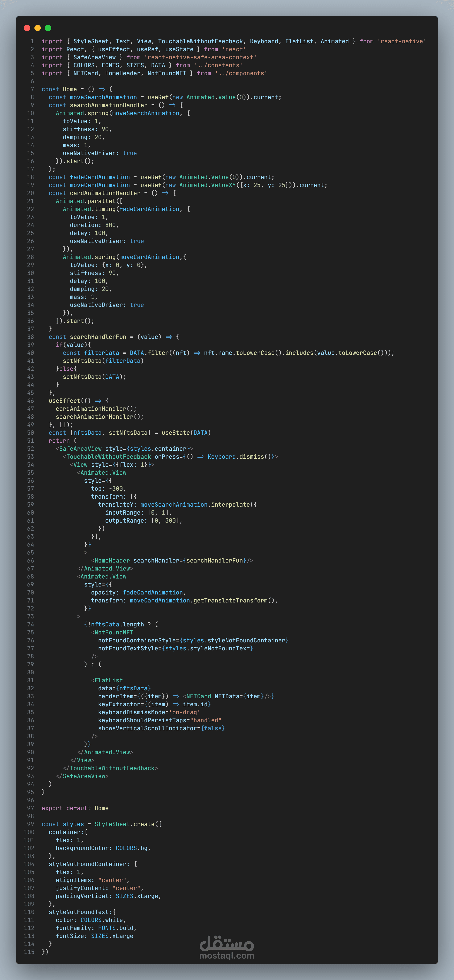The width and height of the screenshot is (454, 980).
Task: Click the 'react-native' import string on line 1
Action: click(401, 41)
